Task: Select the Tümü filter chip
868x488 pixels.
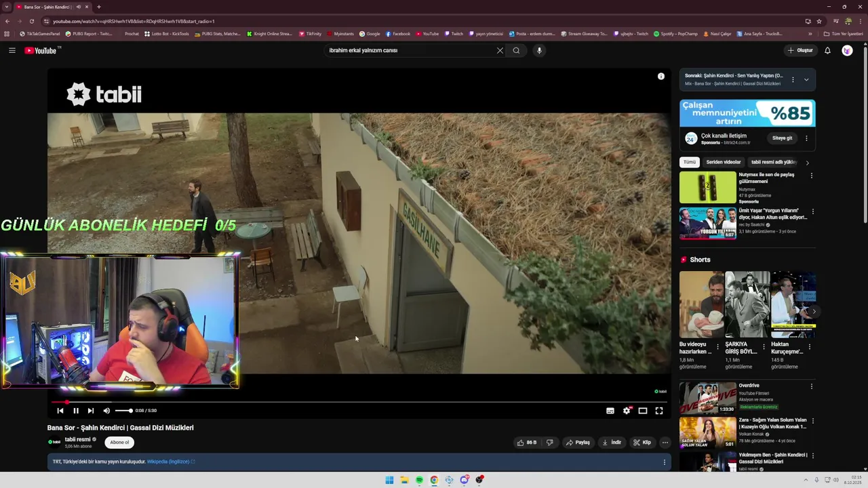Action: coord(690,163)
